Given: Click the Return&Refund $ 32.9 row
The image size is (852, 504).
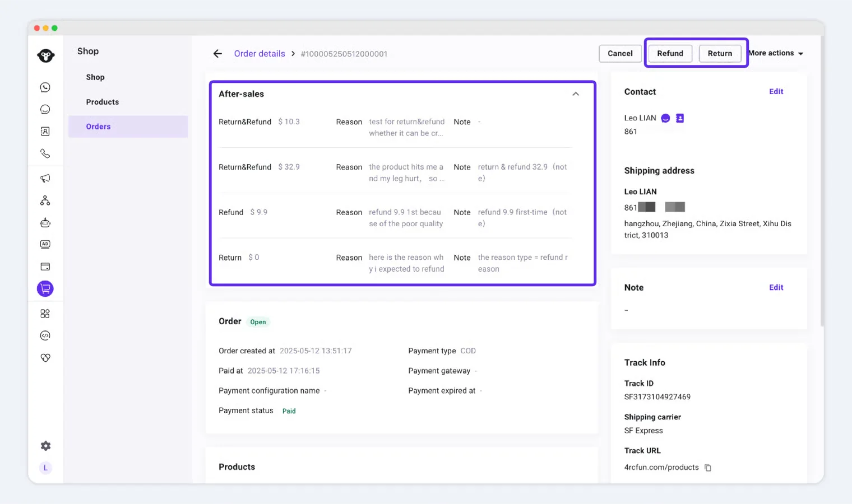Looking at the screenshot, I should (395, 172).
